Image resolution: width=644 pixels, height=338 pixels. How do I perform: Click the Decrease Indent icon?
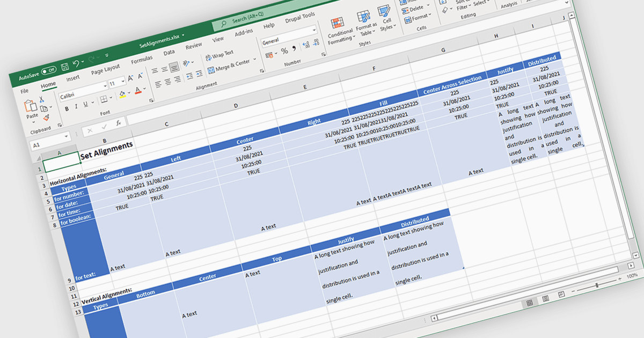click(x=191, y=76)
